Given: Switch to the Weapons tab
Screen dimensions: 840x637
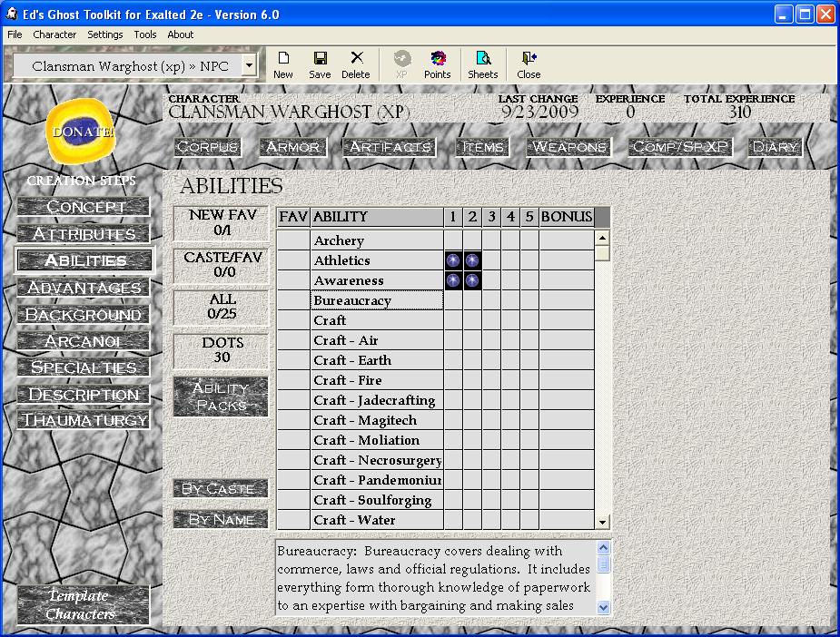Looking at the screenshot, I should click(568, 147).
